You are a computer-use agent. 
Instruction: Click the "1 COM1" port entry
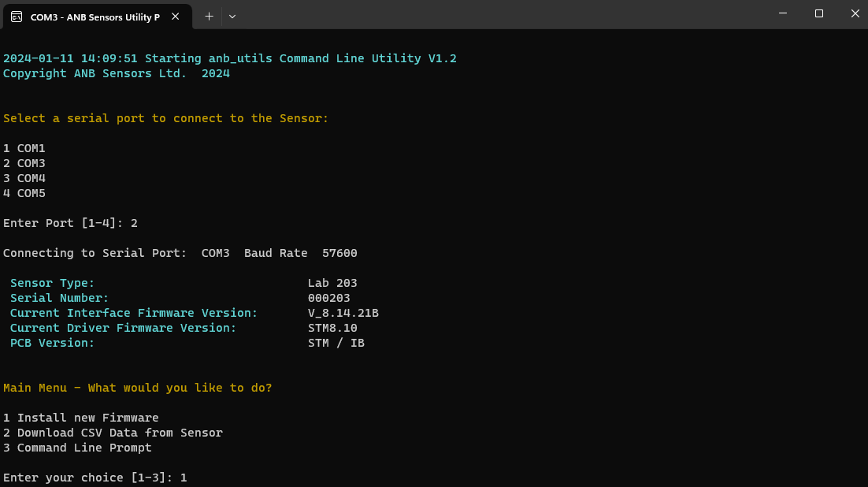[24, 148]
